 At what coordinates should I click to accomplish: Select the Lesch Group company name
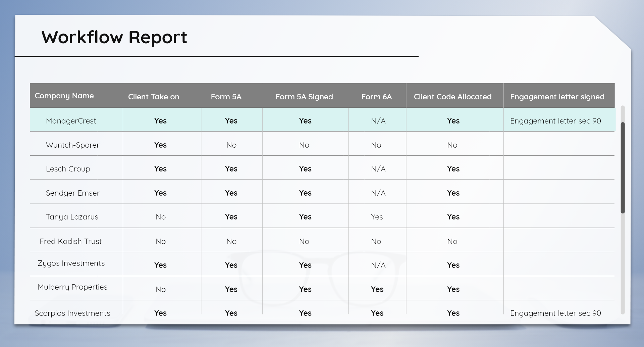[x=68, y=169]
